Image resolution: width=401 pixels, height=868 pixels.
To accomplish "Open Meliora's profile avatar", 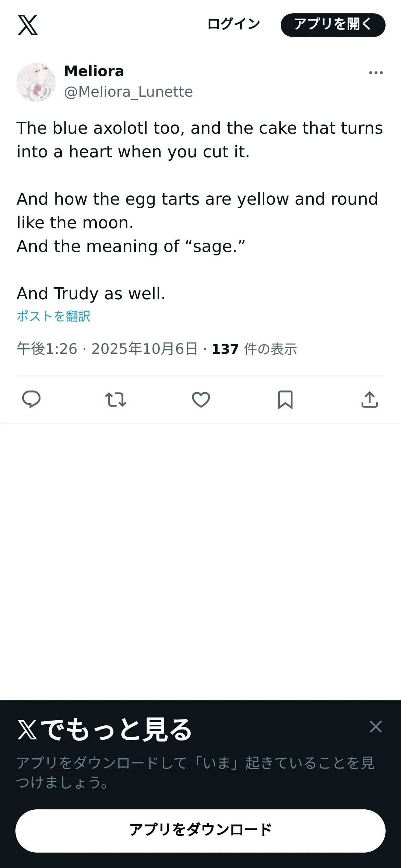I will [36, 82].
